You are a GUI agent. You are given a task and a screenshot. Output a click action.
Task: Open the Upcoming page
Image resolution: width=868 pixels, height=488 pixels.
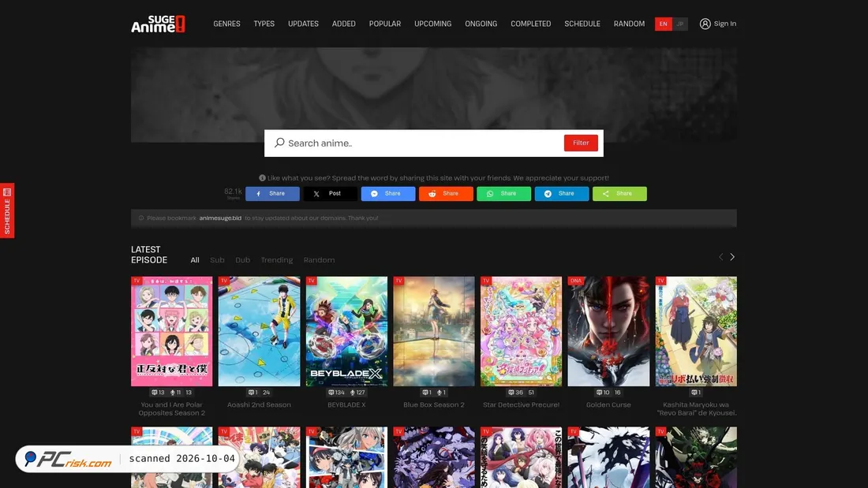point(433,24)
